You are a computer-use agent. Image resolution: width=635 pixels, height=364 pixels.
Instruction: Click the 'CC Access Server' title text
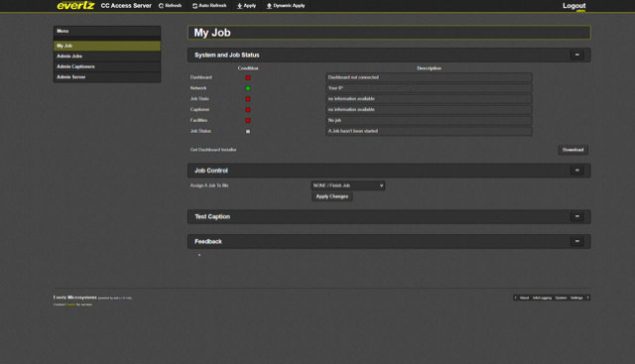coord(126,6)
